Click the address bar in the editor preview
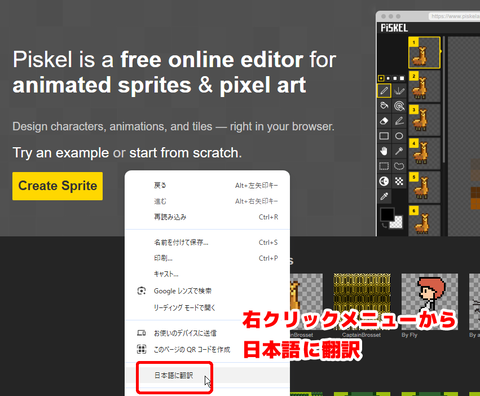This screenshot has width=480, height=396. (454, 16)
